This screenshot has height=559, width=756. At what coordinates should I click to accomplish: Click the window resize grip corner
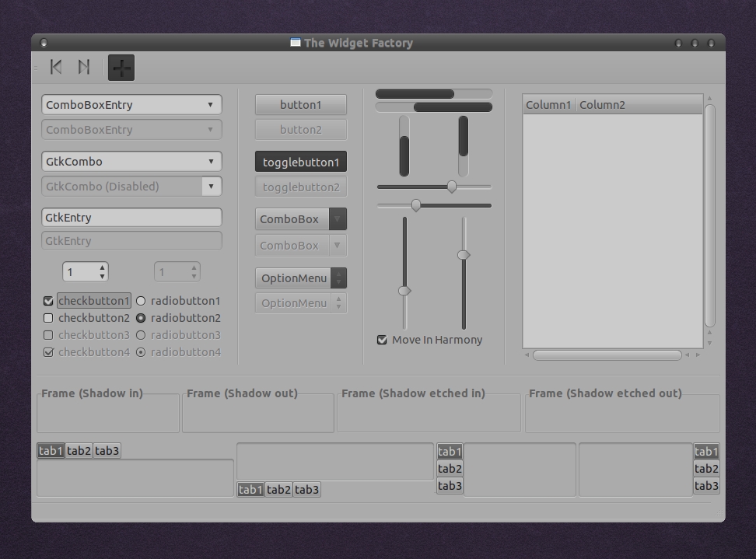pos(719,513)
